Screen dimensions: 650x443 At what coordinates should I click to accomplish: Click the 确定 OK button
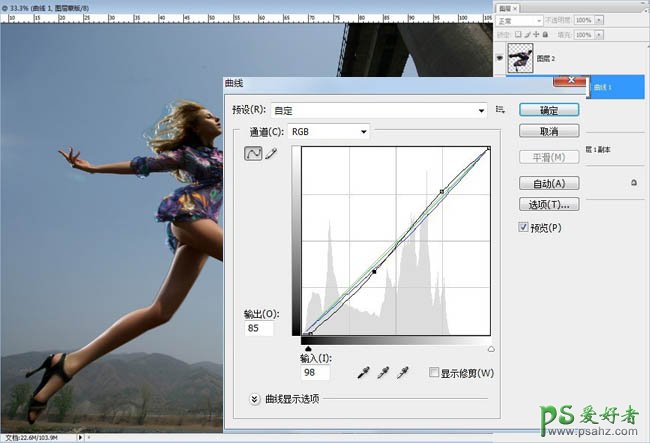click(548, 110)
